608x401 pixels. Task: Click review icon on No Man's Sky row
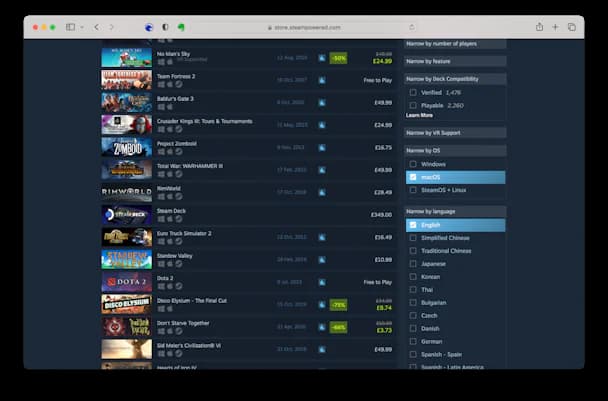pos(322,58)
